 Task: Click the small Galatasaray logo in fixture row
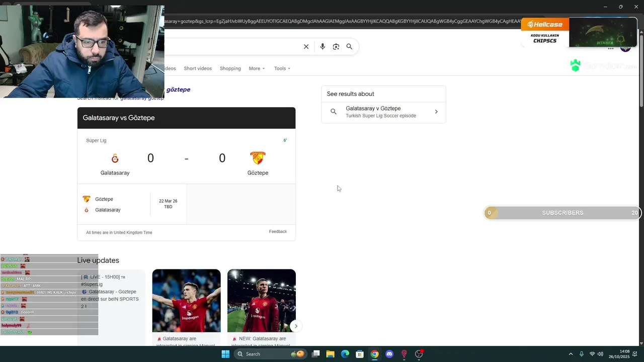click(x=87, y=210)
